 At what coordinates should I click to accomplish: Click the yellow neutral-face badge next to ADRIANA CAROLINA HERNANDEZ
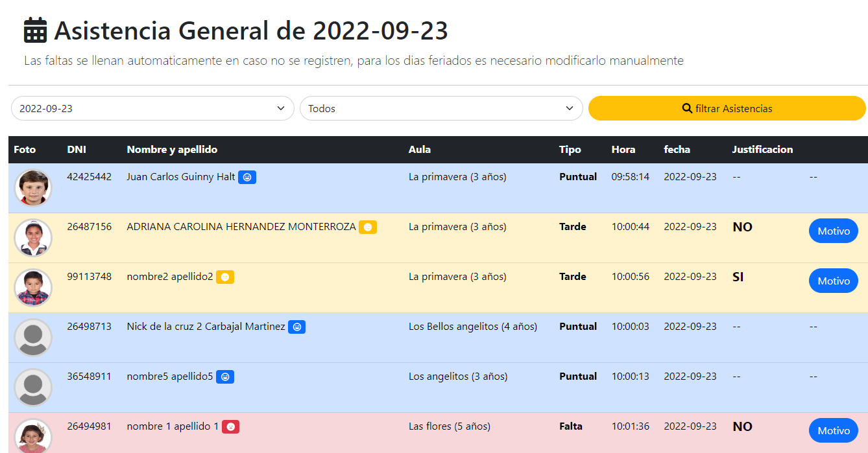pos(368,227)
